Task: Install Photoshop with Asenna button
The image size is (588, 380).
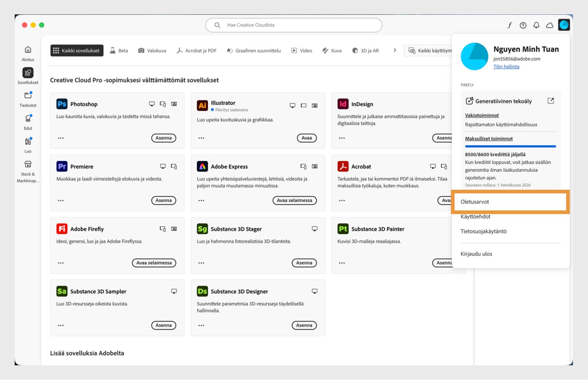Action: coord(164,138)
